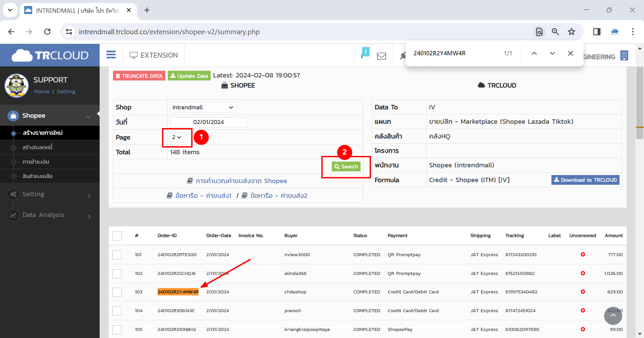Select สินค้าคงเหลือ sidebar item
The width and height of the screenshot is (644, 338).
click(x=50, y=176)
